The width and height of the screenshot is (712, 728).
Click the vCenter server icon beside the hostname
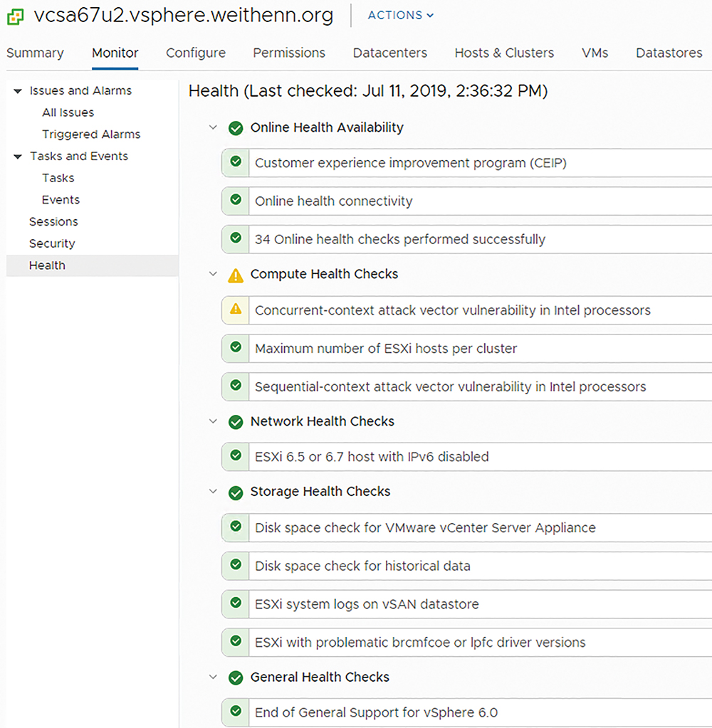coord(16,16)
